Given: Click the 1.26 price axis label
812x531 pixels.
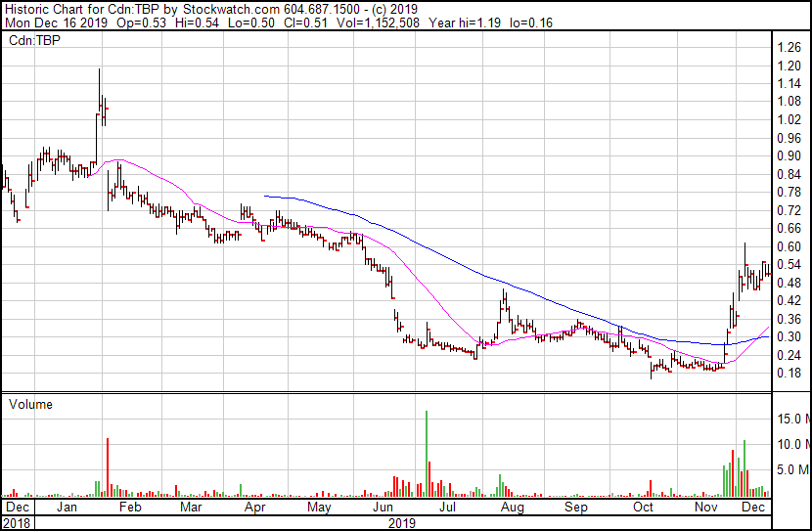Looking at the screenshot, I should pyautogui.click(x=789, y=48).
